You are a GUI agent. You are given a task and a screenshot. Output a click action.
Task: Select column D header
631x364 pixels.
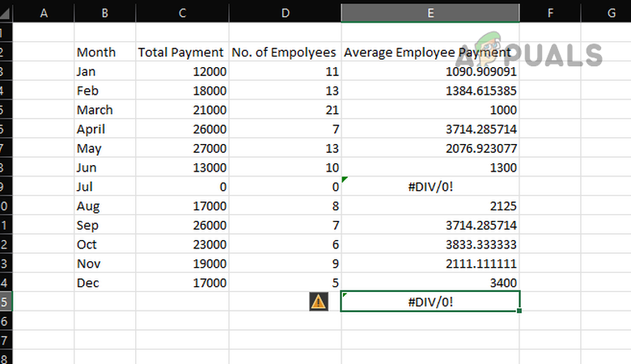coord(286,13)
